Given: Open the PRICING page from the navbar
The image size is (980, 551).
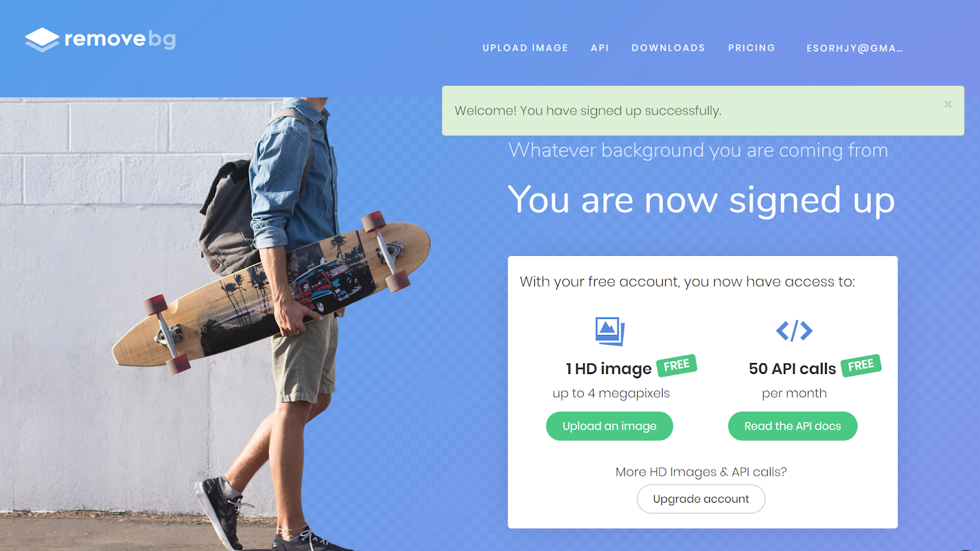Looking at the screenshot, I should (x=752, y=48).
